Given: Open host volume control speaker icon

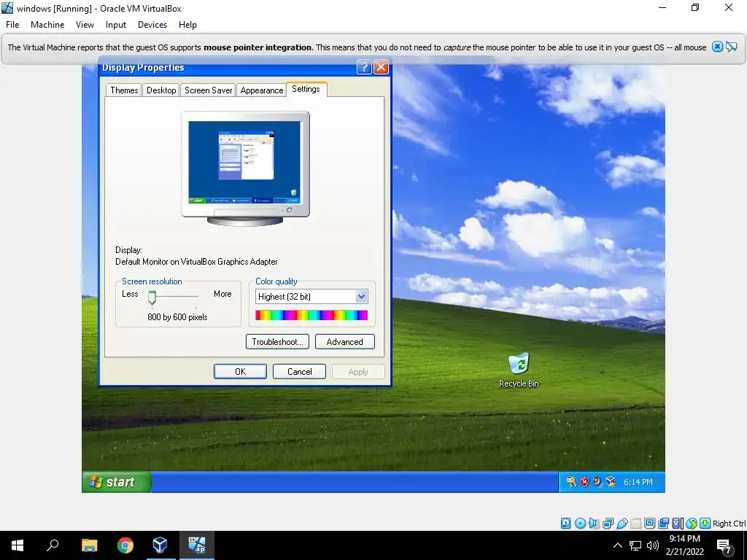Looking at the screenshot, I should (653, 545).
